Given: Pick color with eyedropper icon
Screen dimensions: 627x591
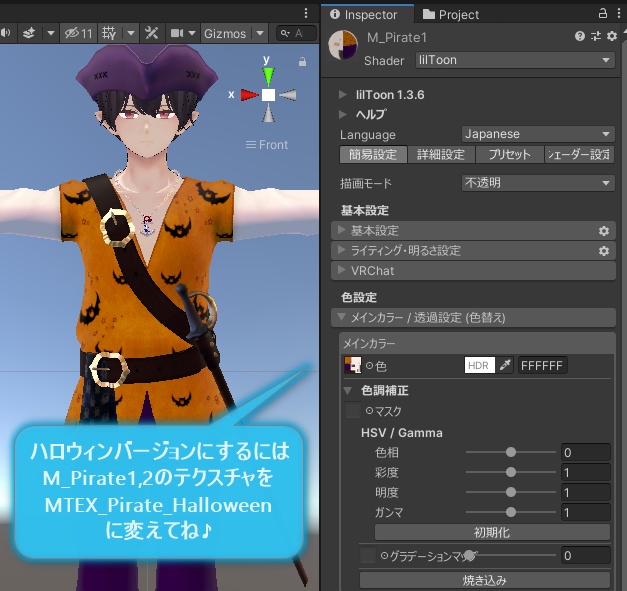Looking at the screenshot, I should (505, 365).
